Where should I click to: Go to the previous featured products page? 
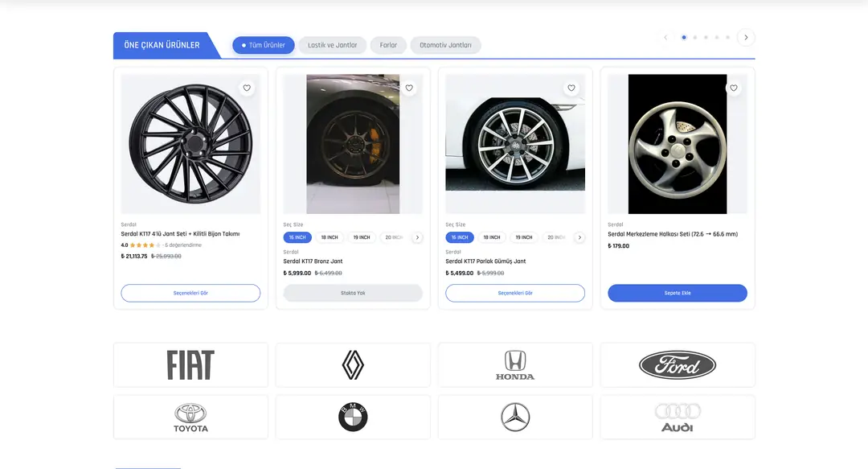pos(665,38)
